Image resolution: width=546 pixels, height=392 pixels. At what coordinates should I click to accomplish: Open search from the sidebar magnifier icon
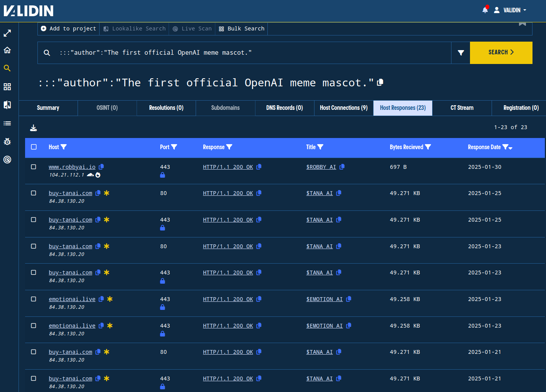(7, 68)
